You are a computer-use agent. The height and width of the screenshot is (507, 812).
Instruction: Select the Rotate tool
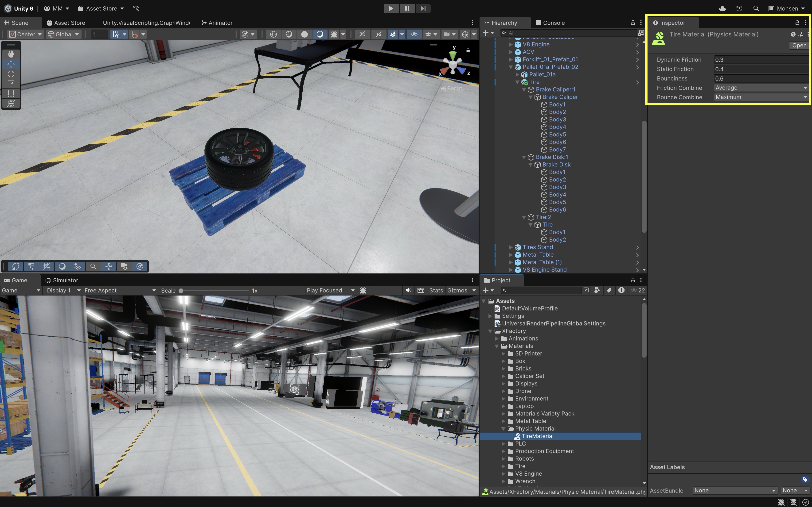pyautogui.click(x=11, y=74)
